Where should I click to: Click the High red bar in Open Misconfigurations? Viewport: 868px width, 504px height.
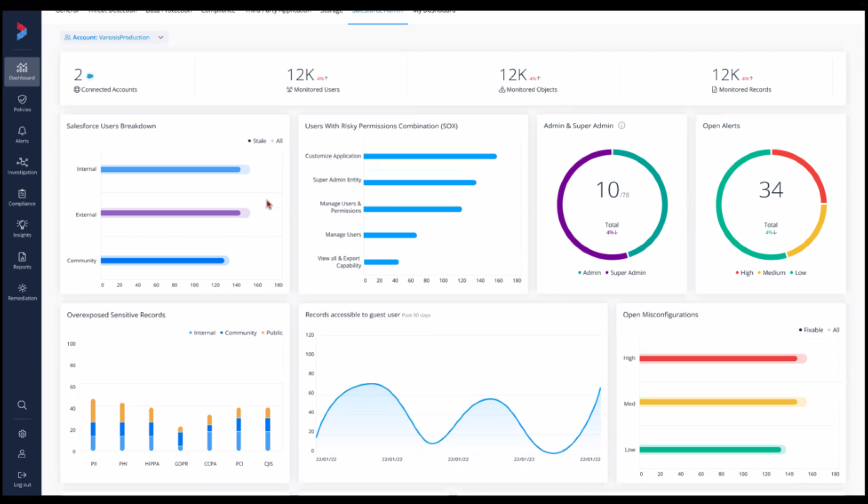pyautogui.click(x=723, y=359)
